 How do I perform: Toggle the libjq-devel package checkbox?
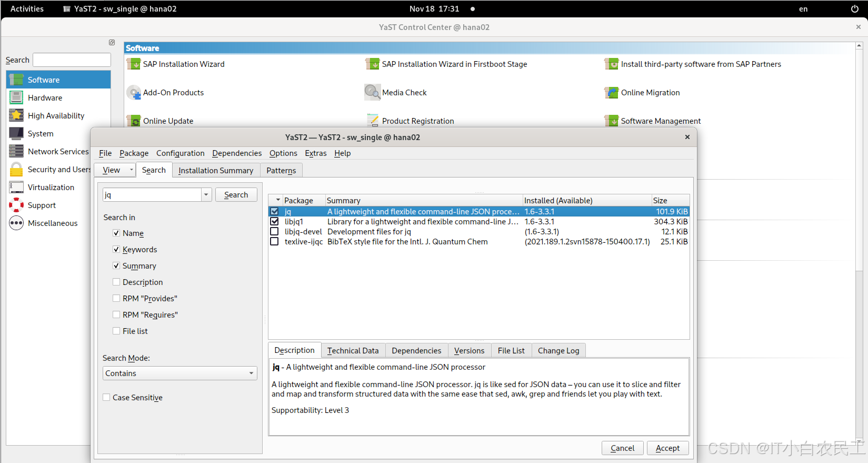coord(274,231)
